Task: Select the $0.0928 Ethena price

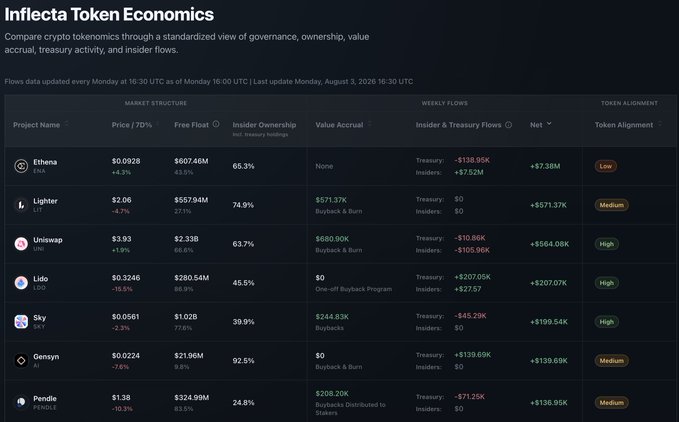Action: pos(126,161)
